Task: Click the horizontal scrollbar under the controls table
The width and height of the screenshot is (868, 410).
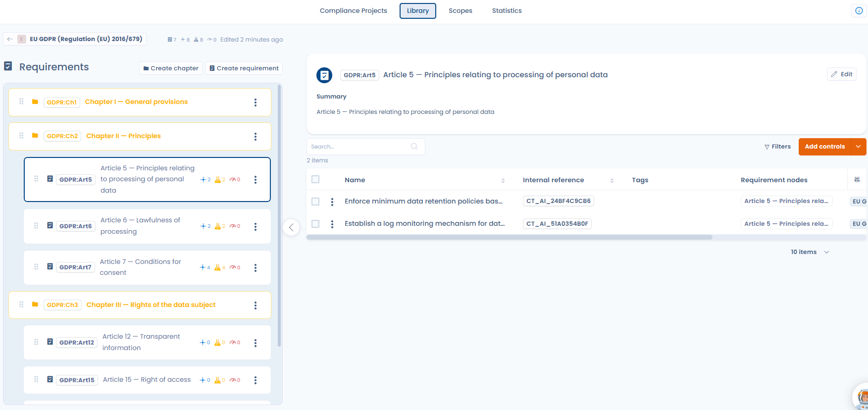Action: click(x=510, y=237)
